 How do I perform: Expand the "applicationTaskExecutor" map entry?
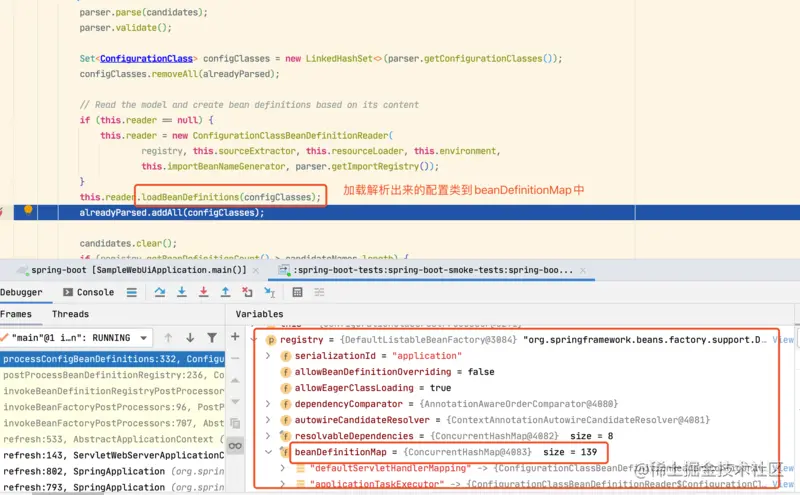point(283,484)
